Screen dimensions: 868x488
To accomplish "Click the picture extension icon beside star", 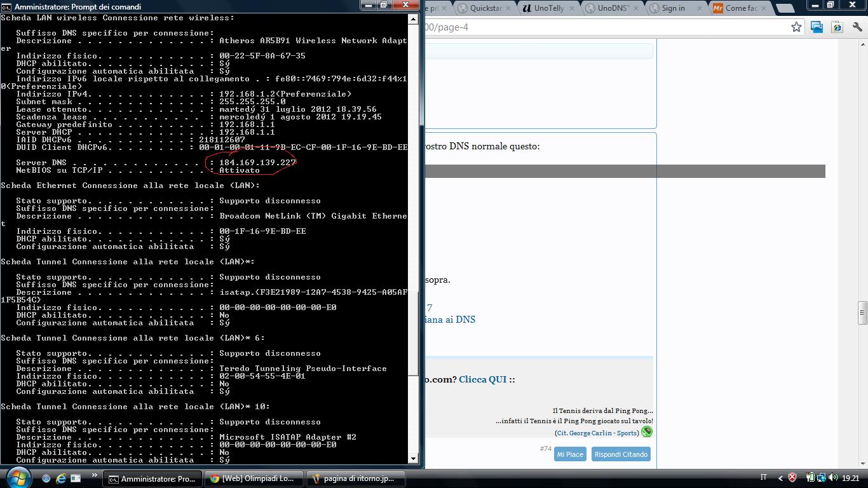I will (817, 27).
